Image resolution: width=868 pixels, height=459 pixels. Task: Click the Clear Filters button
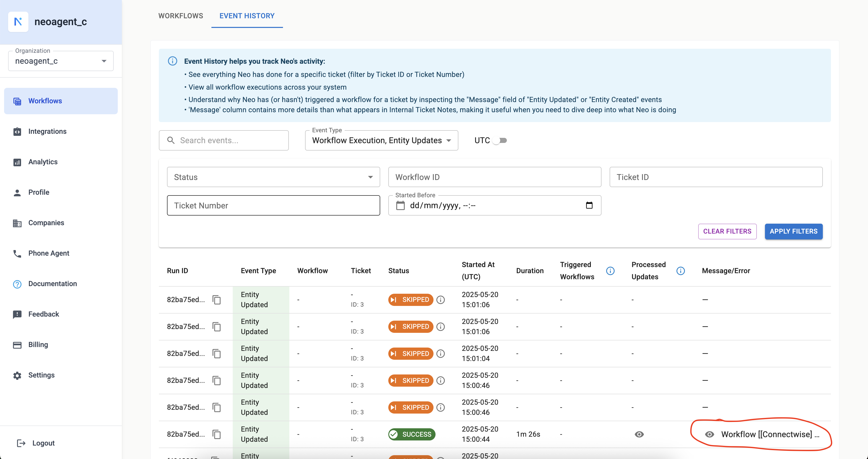click(727, 231)
